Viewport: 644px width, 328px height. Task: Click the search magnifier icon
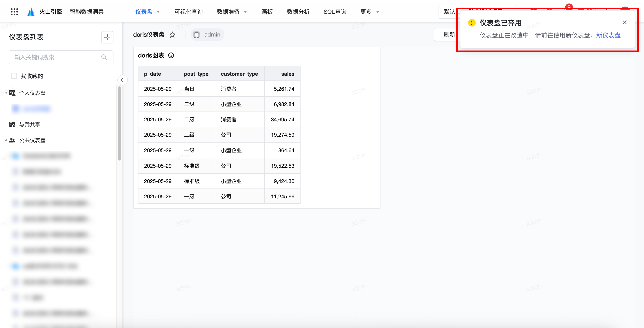click(104, 57)
